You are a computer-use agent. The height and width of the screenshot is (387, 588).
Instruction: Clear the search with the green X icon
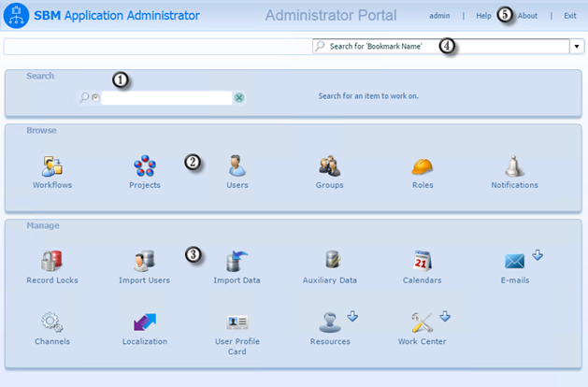click(239, 98)
